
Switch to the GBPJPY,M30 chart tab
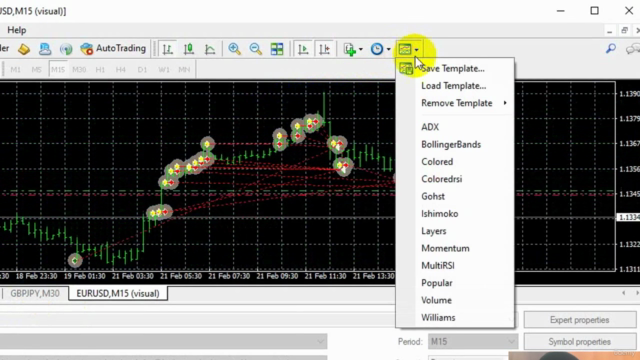[35, 293]
